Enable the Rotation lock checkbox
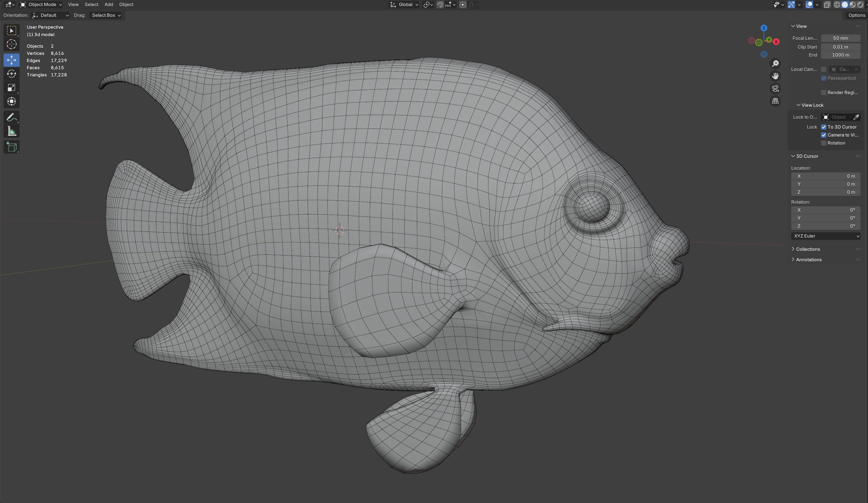This screenshot has height=503, width=868. pyautogui.click(x=824, y=143)
